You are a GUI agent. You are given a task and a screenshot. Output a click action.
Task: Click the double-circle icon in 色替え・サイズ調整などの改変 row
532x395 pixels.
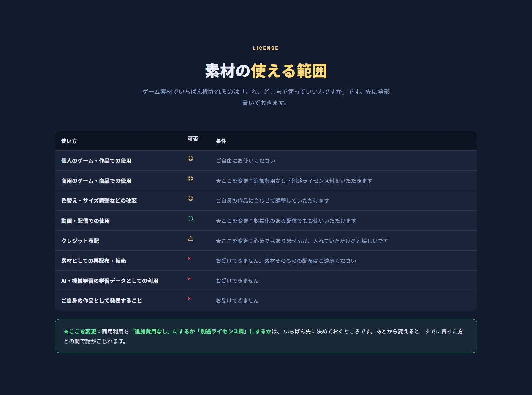[x=190, y=198]
